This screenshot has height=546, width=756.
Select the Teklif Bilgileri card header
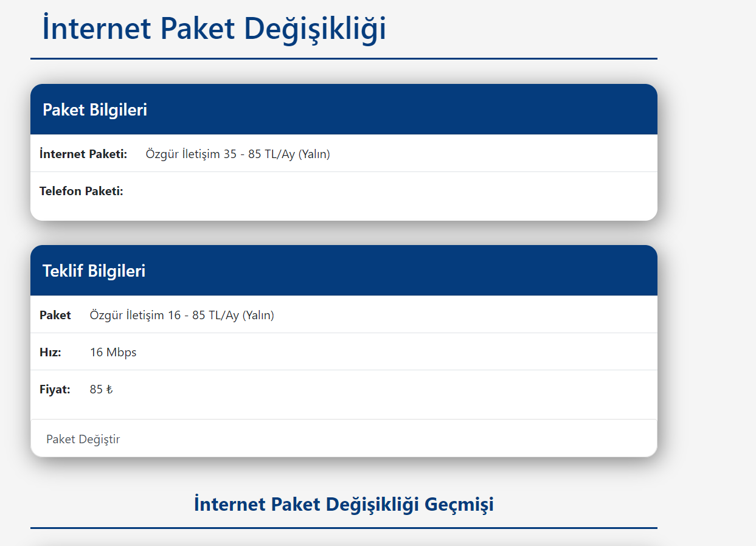tap(94, 271)
